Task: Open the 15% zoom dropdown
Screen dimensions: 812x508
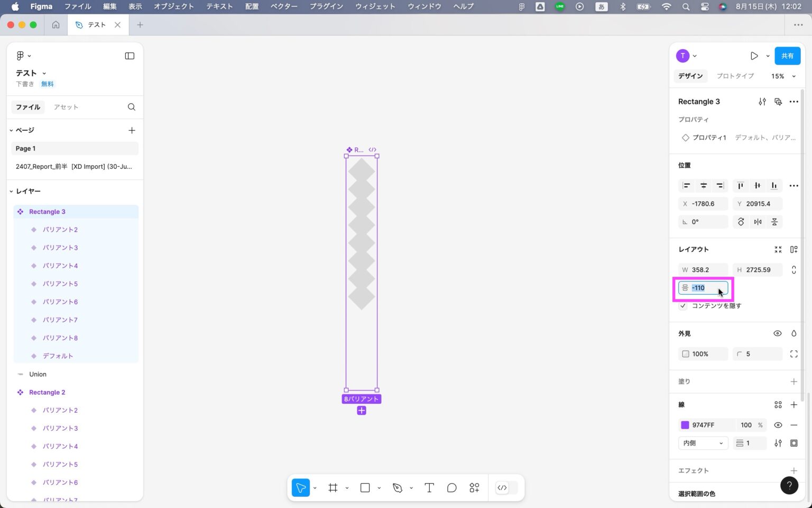Action: (782, 76)
